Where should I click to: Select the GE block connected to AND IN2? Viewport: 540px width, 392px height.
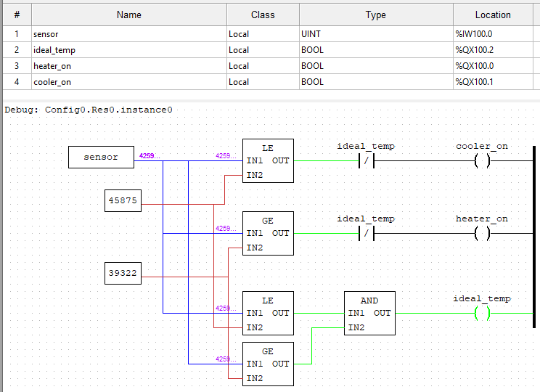[x=268, y=364]
